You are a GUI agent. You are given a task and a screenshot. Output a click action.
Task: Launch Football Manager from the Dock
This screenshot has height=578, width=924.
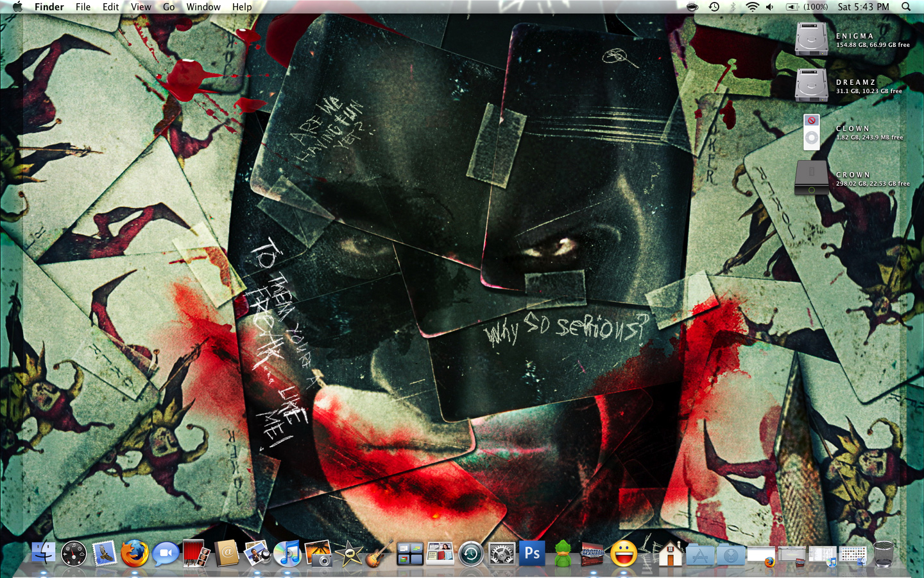tap(592, 554)
